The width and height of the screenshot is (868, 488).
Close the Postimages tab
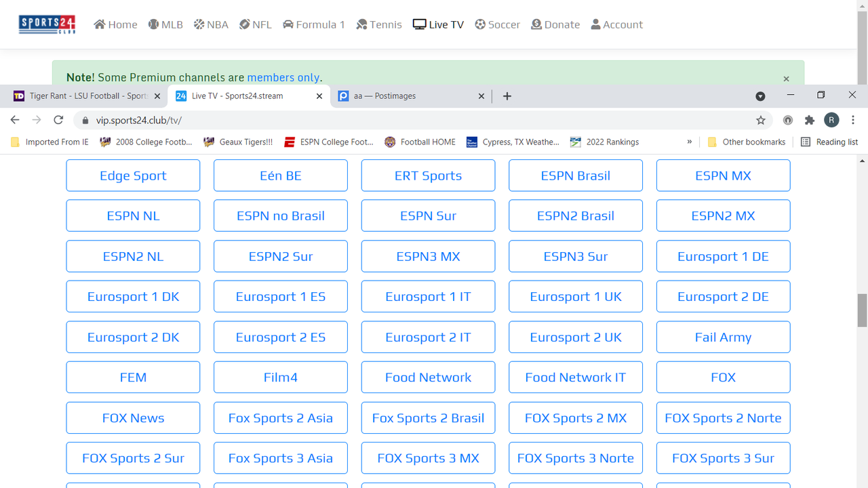[x=481, y=96]
